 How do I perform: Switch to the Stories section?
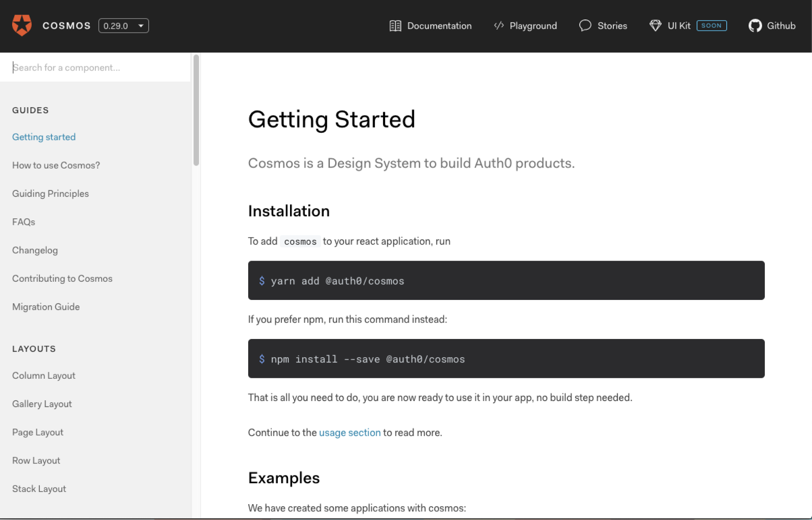pos(611,26)
